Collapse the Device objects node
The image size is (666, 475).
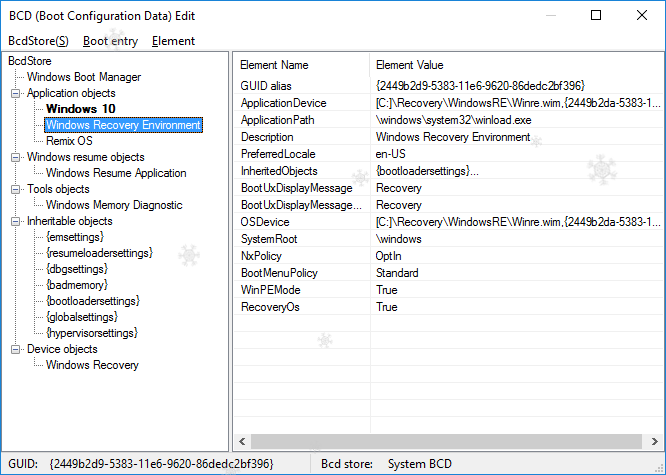pyautogui.click(x=15, y=349)
